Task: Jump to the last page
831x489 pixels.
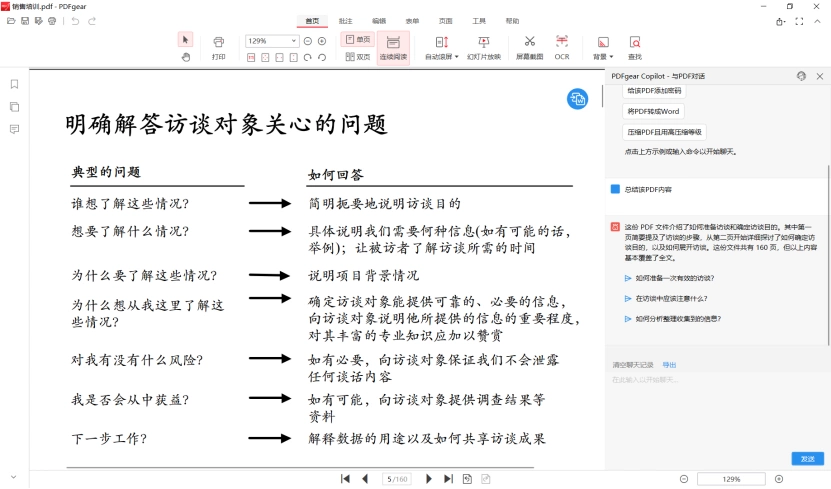Action: pos(448,479)
